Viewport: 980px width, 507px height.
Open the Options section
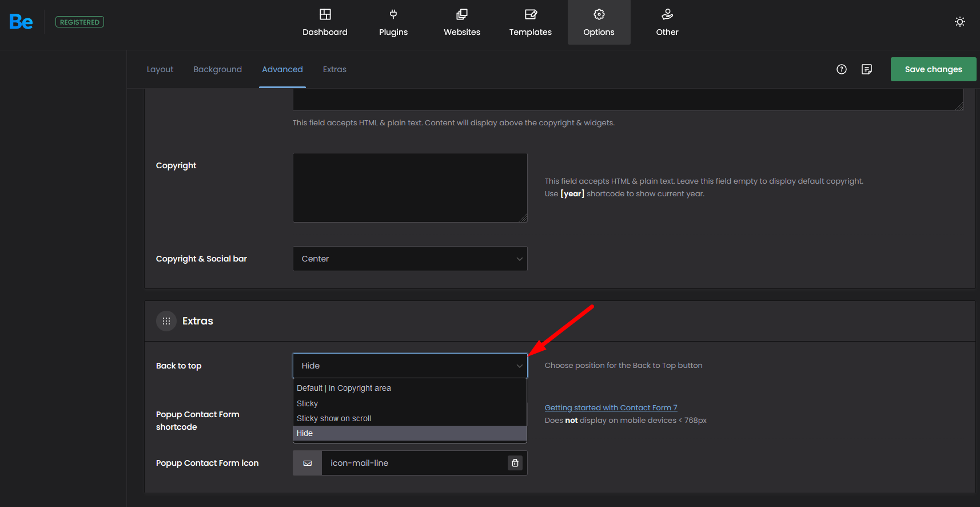[x=599, y=22]
